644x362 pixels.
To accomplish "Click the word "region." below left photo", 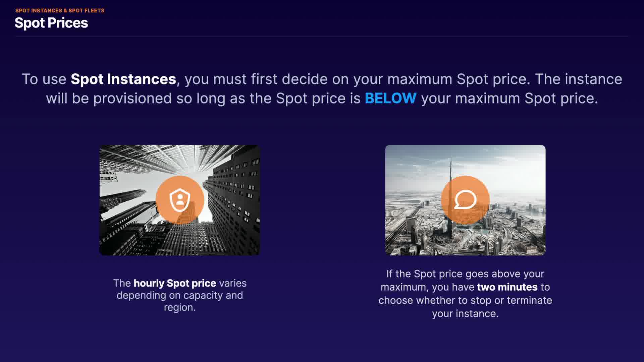I will (x=180, y=307).
